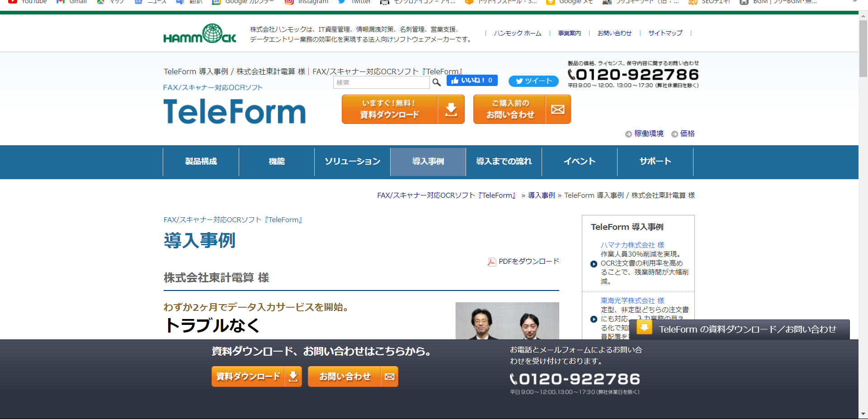Expand the TeleForm の資料ダウンロード/お問い合わせ floating panel
Screen dimensions: 868x419
(740, 329)
